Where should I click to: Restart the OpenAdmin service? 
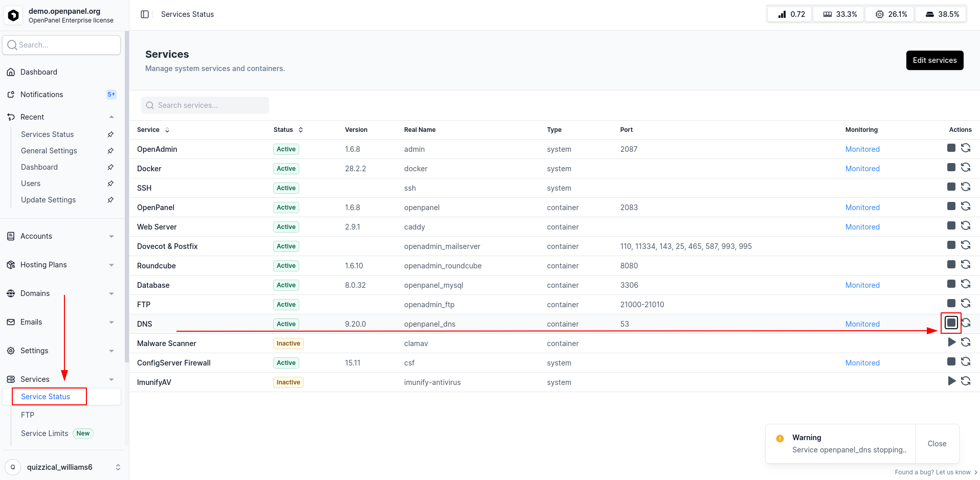[x=966, y=148]
